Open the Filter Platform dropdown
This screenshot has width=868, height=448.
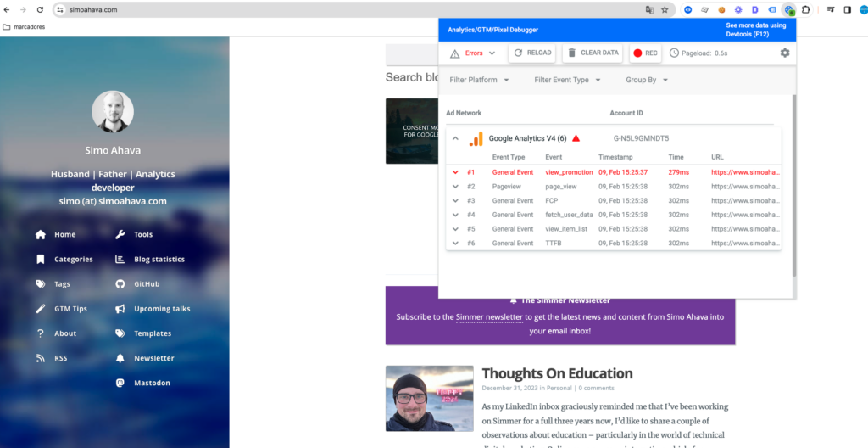480,80
